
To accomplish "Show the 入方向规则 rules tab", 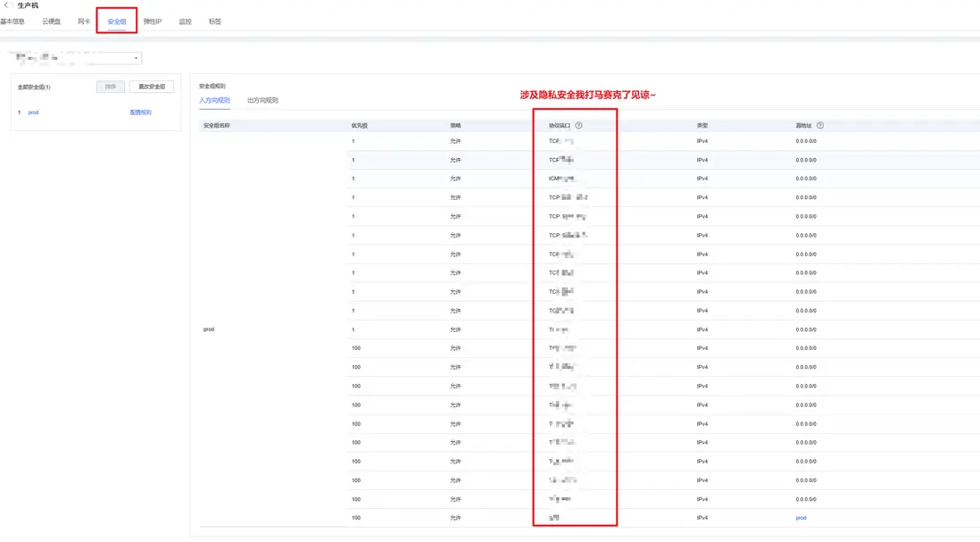I will tap(214, 100).
